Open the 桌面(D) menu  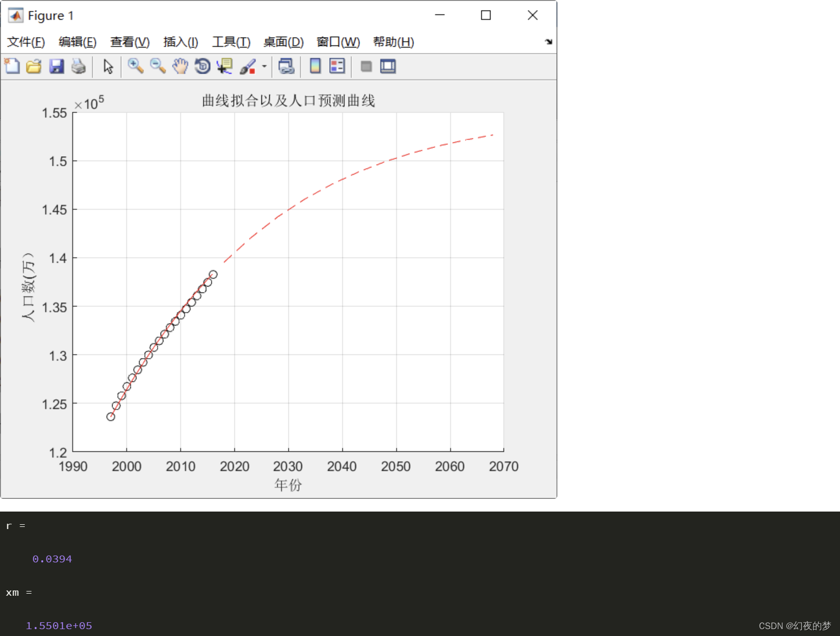pyautogui.click(x=283, y=42)
